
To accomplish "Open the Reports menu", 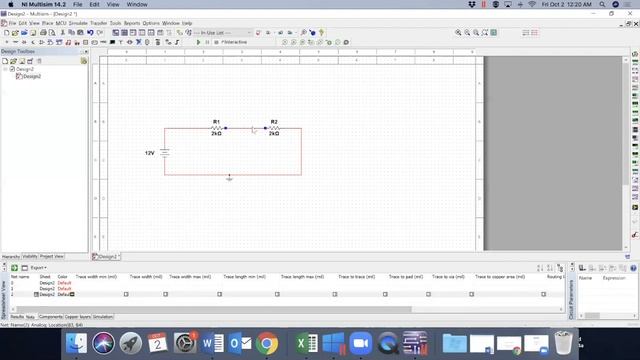I will click(x=132, y=23).
